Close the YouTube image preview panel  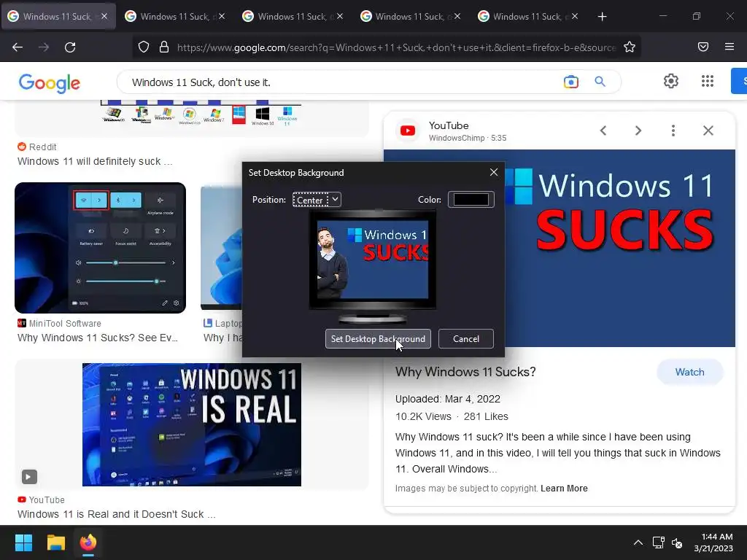[708, 131]
